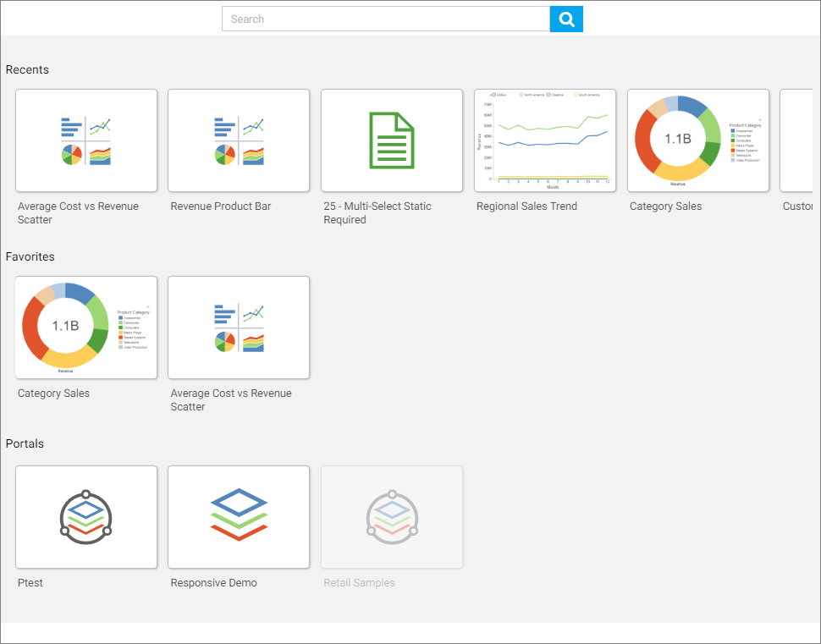This screenshot has width=821, height=644.
Task: Click the Recents section heading
Action: pos(27,69)
